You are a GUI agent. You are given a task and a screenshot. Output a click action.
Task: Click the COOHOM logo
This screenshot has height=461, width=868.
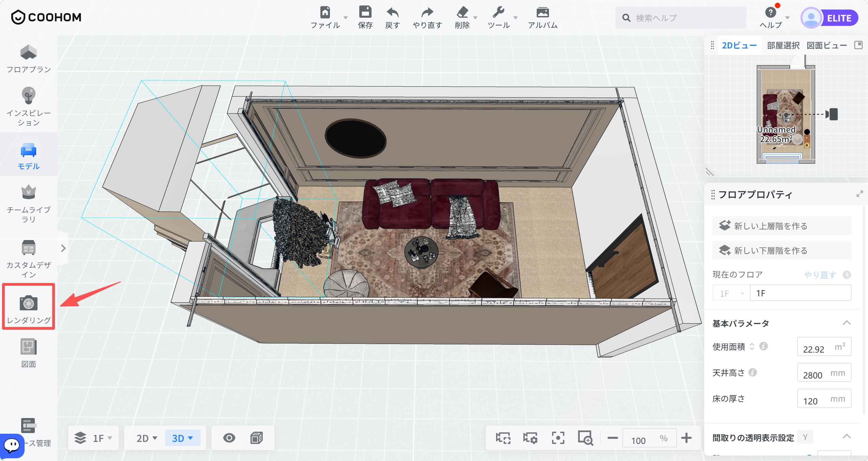tap(46, 17)
